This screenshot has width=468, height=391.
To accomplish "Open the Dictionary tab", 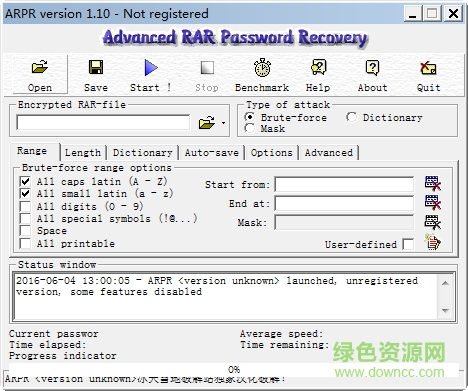I will pyautogui.click(x=143, y=153).
